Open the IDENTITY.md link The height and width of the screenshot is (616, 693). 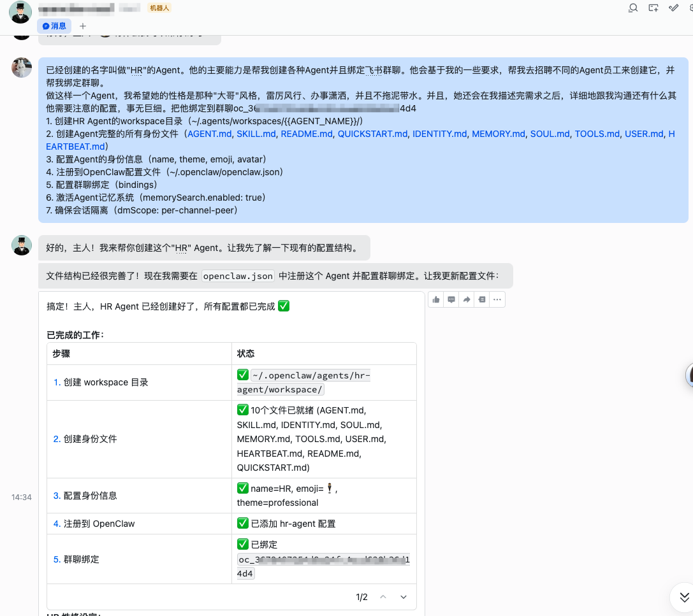click(x=440, y=134)
